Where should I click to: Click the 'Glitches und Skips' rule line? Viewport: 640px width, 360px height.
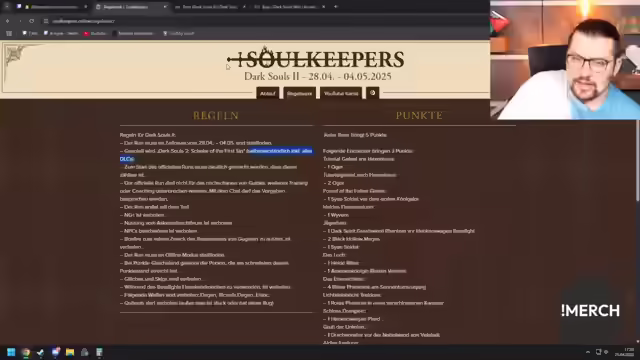click(161, 279)
